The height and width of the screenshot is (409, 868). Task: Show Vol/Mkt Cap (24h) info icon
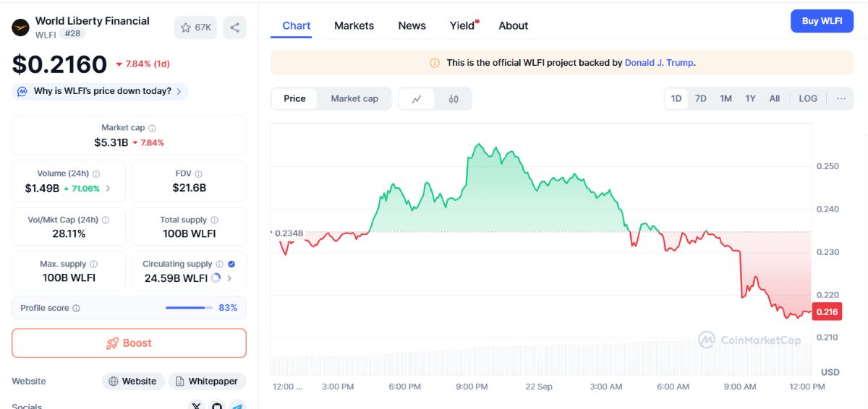click(x=106, y=220)
